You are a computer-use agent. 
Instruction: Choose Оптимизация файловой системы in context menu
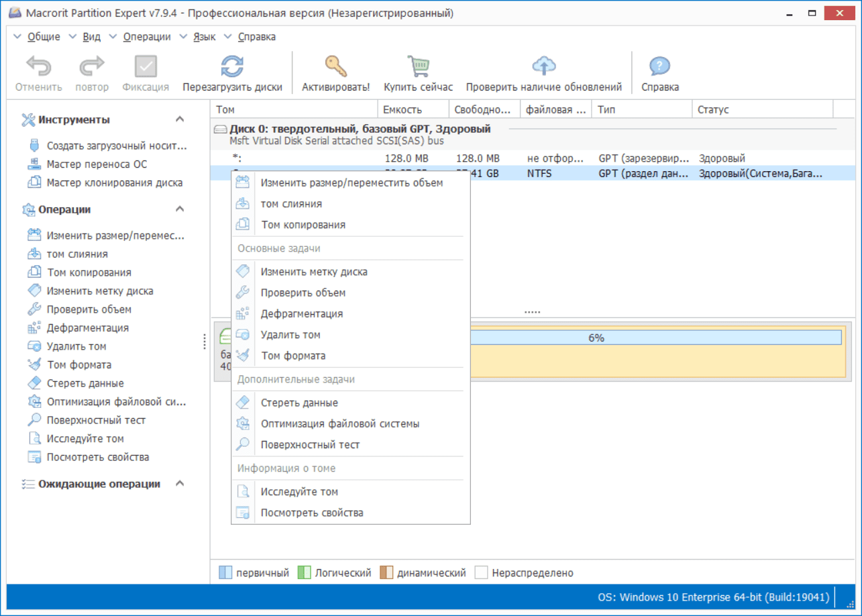coord(351,423)
